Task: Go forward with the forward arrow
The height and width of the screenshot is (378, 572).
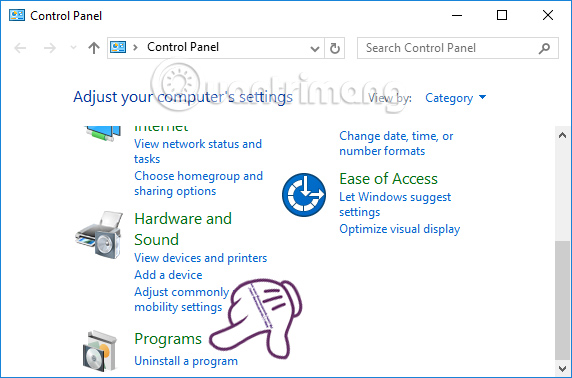Action: click(x=50, y=48)
